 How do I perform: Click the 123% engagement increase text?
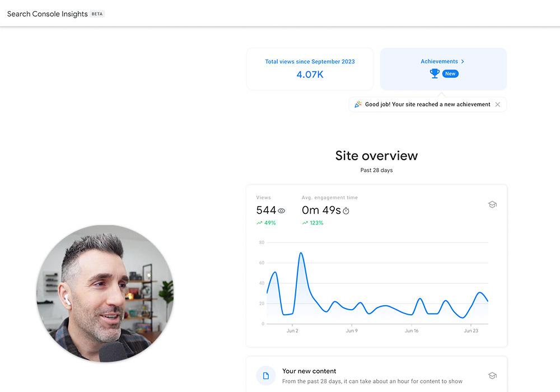(316, 223)
